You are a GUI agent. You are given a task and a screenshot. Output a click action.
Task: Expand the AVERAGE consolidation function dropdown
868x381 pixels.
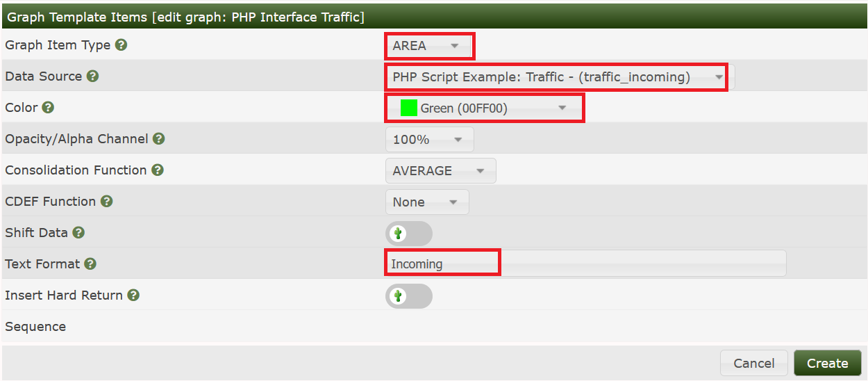pos(440,171)
